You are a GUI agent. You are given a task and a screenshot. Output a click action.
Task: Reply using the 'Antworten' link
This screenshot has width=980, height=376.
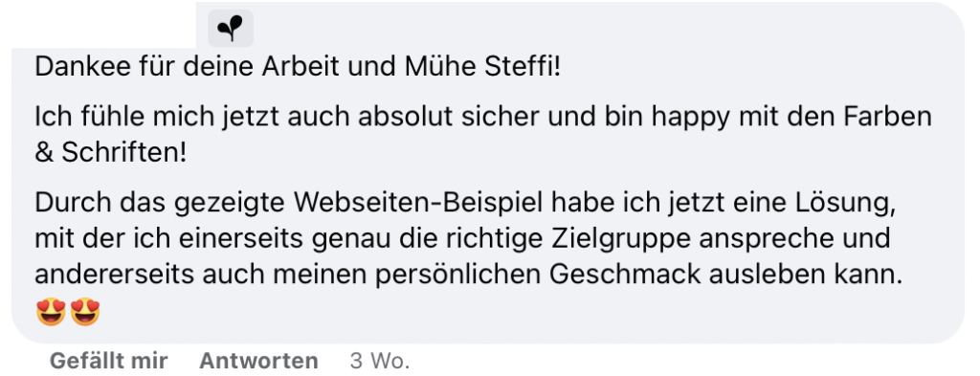click(x=258, y=361)
